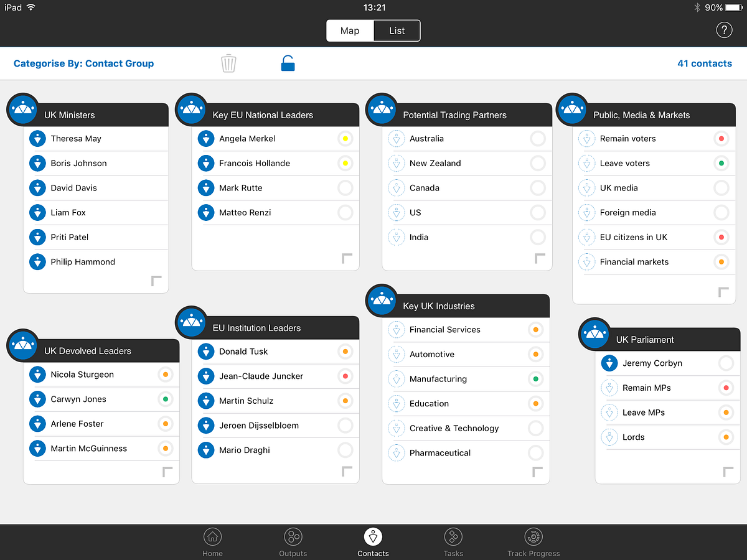Click the Key UK Industries card title
Screen dimensions: 747x560
(x=439, y=306)
